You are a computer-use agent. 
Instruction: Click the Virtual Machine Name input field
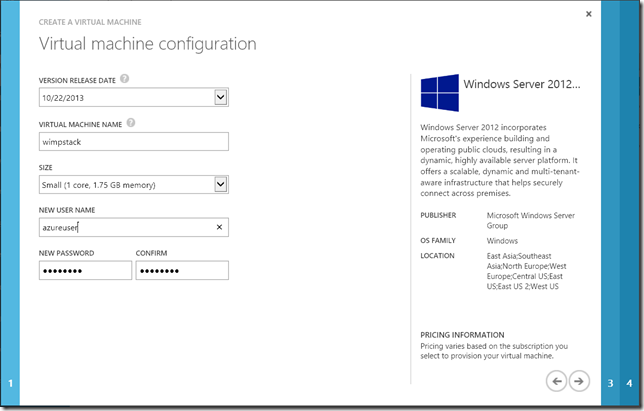point(134,142)
